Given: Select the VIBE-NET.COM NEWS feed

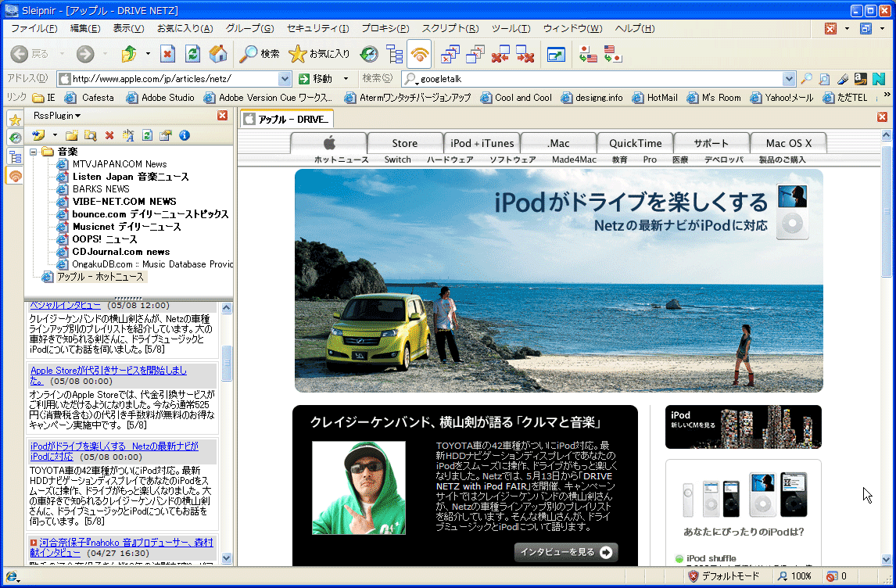Looking at the screenshot, I should (x=124, y=202).
